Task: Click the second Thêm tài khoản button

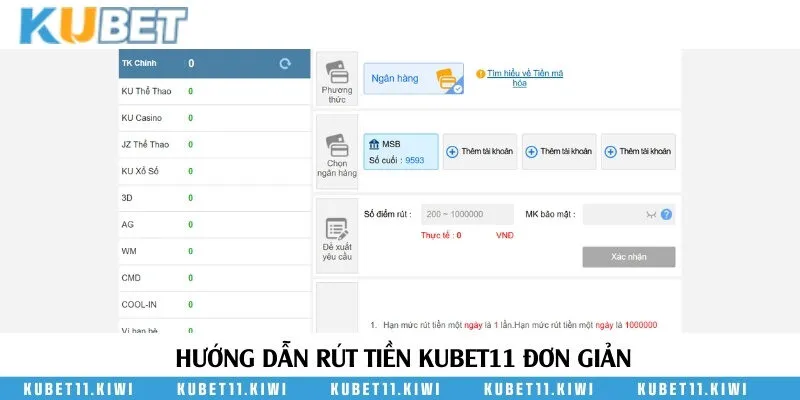Action: click(x=559, y=151)
